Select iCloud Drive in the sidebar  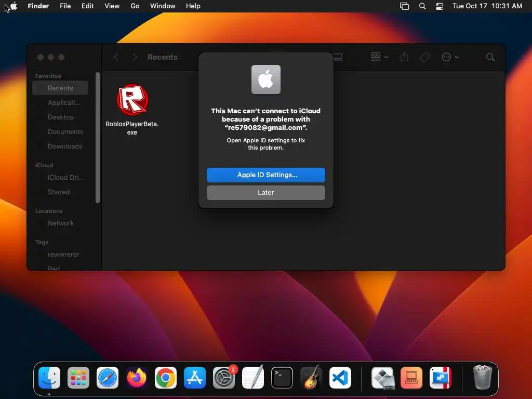tap(60, 178)
